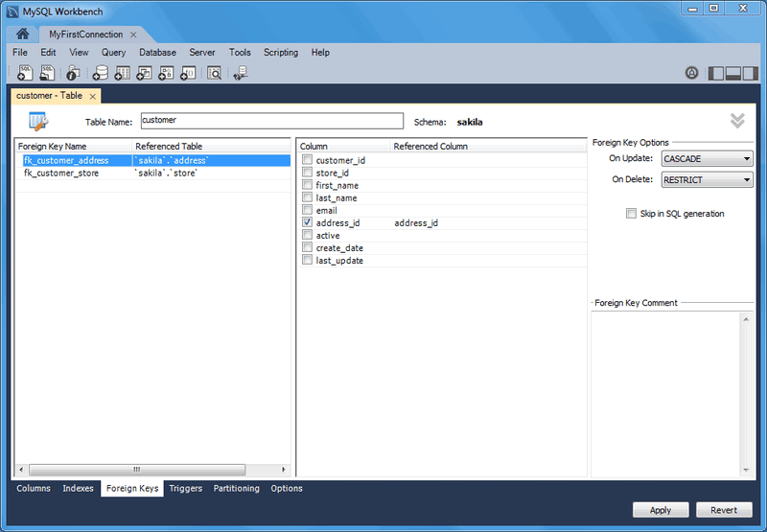The image size is (767, 532).
Task: Switch to the Indexes tab
Action: pos(78,488)
